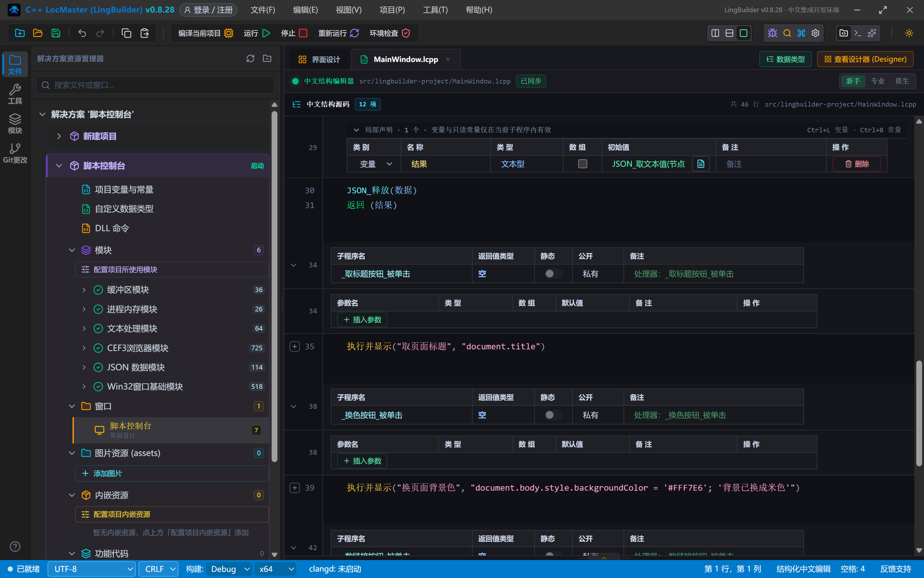
Task: Click 删除 button for 结果 variable
Action: [x=857, y=164]
